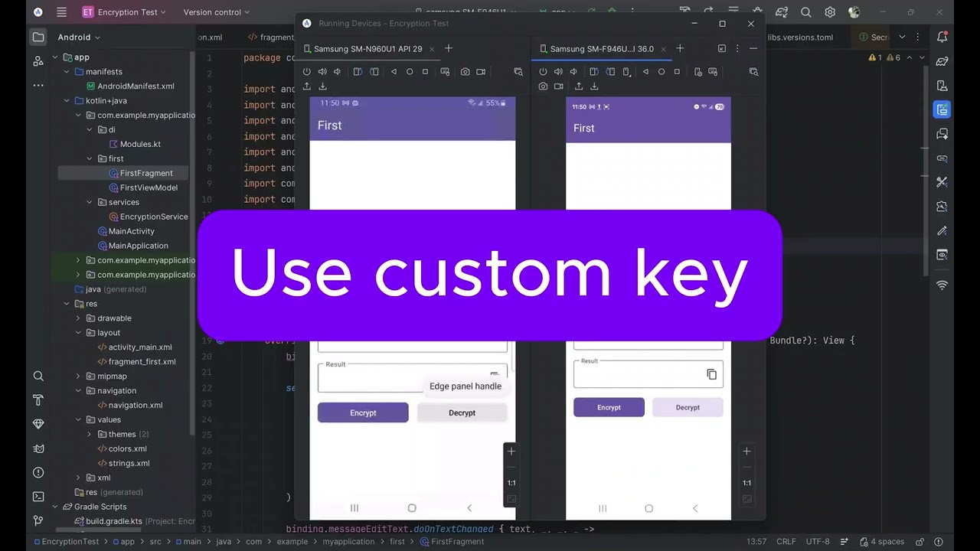The height and width of the screenshot is (551, 980).
Task: Collapse the kotlin+java folder
Action: [67, 101]
